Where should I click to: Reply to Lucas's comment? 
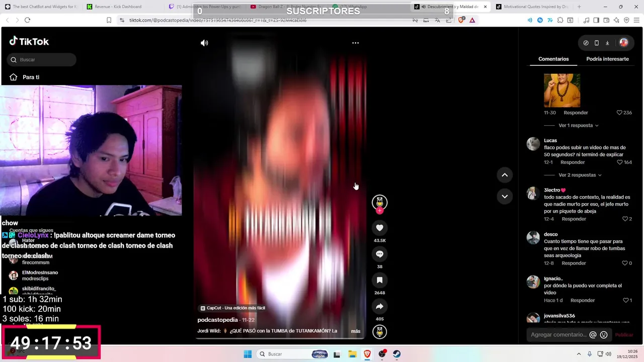point(573,162)
